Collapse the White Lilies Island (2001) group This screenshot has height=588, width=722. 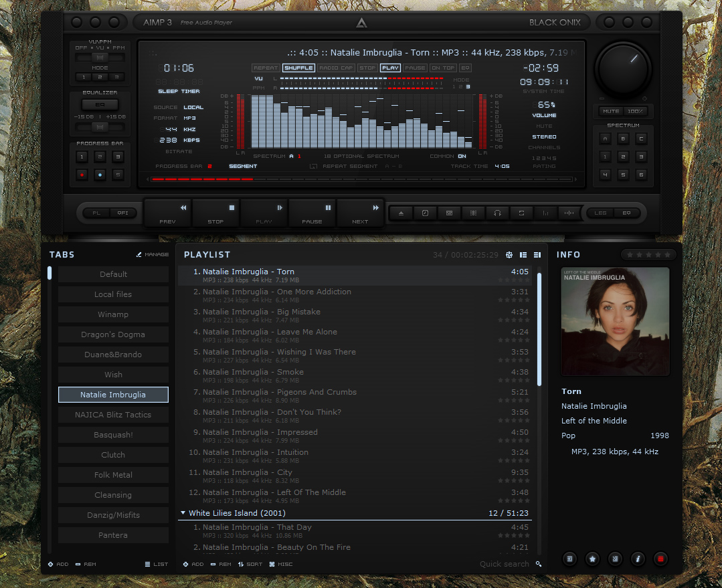[x=183, y=512]
